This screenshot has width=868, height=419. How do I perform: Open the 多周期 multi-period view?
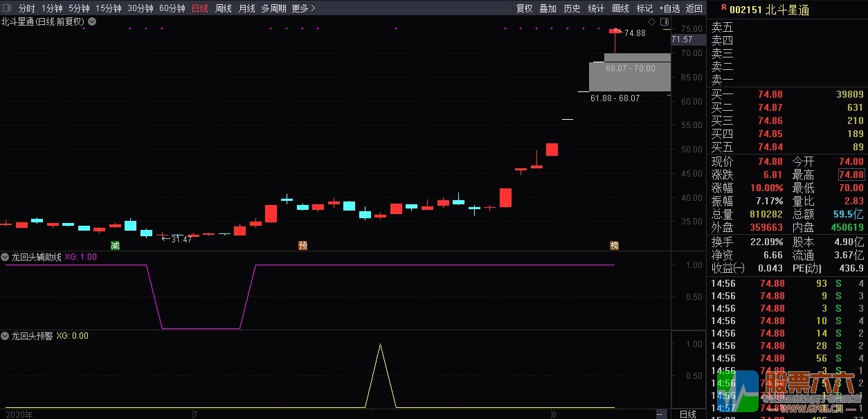click(273, 8)
